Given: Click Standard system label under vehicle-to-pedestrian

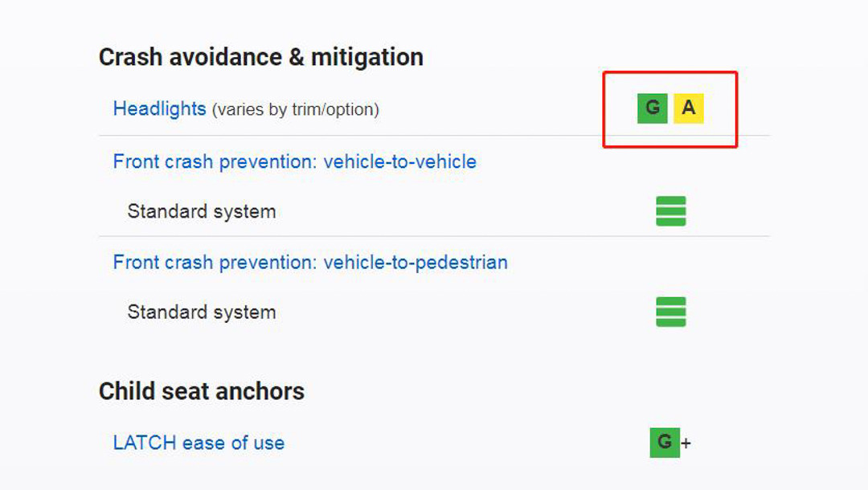Looking at the screenshot, I should click(x=201, y=312).
